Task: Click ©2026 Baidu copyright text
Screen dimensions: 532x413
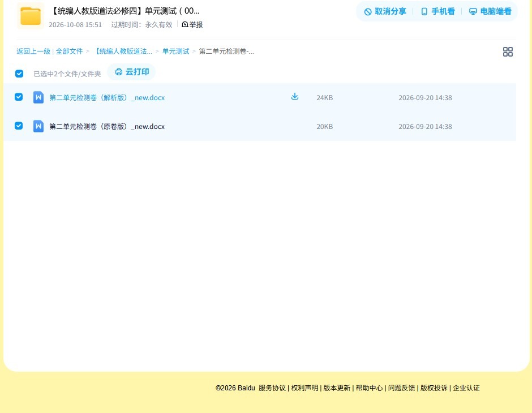Action: point(235,388)
